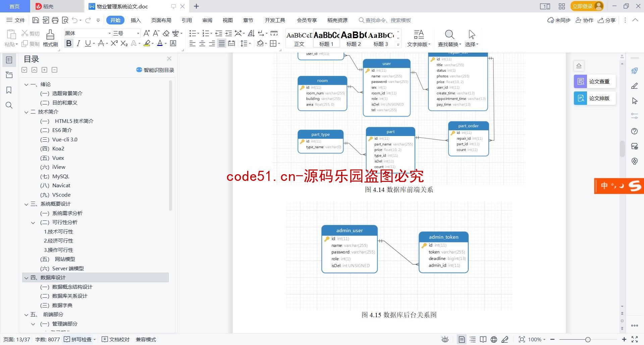
Task: Switch to outline view in status bar
Action: [473, 339]
